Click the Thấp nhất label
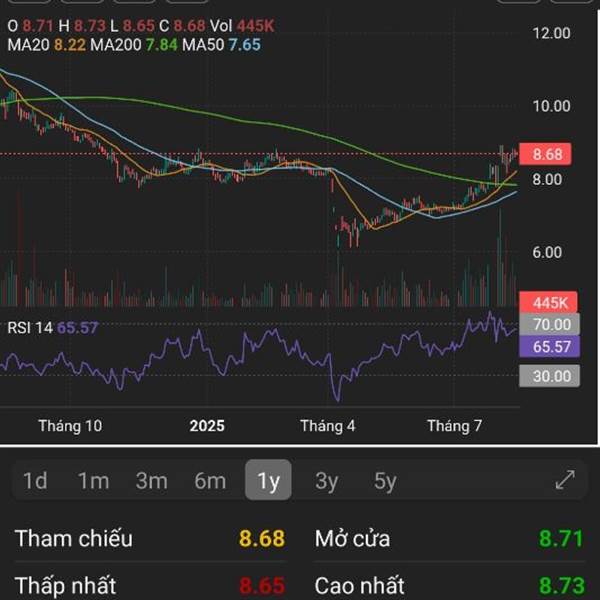 65,585
